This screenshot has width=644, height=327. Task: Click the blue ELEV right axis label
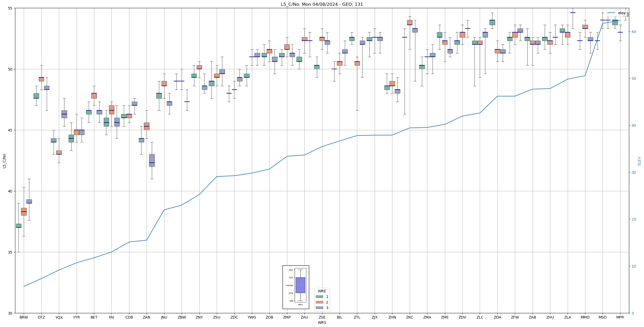point(639,161)
